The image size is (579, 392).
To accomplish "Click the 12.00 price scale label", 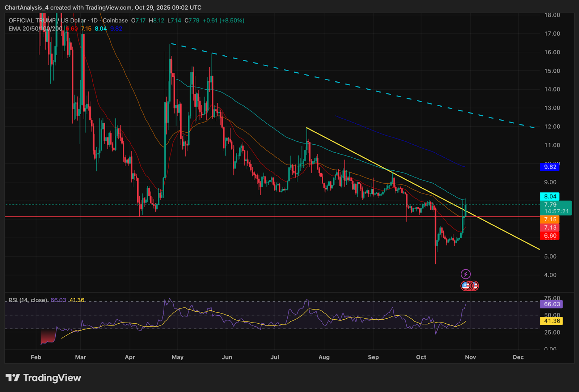I will [552, 127].
